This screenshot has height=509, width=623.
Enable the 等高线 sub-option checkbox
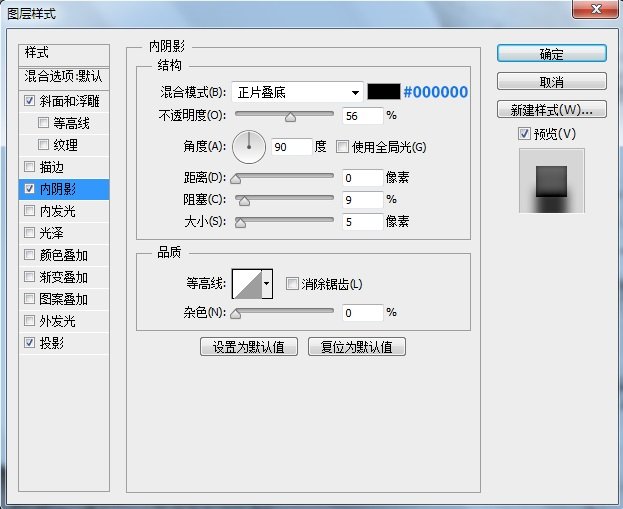pyautogui.click(x=43, y=122)
